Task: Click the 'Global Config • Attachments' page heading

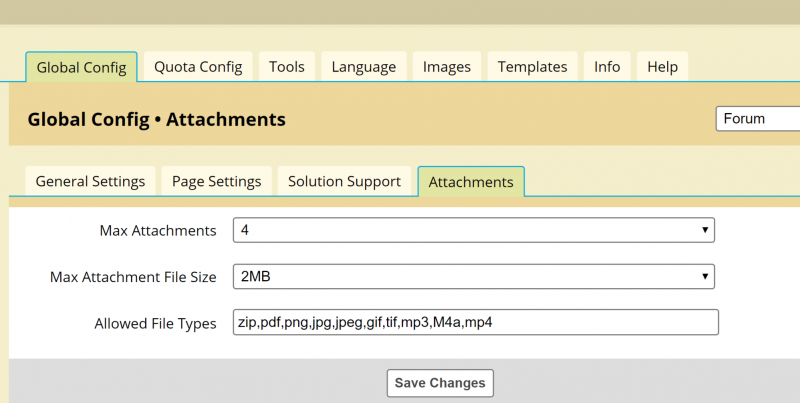Action: (x=156, y=120)
